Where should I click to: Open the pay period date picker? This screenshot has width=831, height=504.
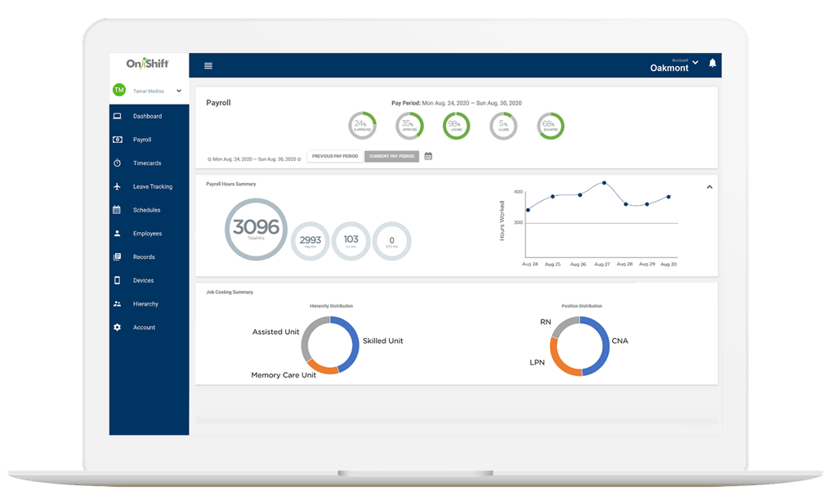(x=428, y=155)
